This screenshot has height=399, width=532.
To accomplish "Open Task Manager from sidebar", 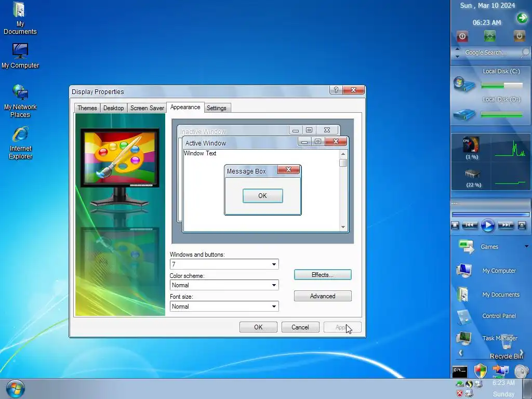I will tap(486, 338).
